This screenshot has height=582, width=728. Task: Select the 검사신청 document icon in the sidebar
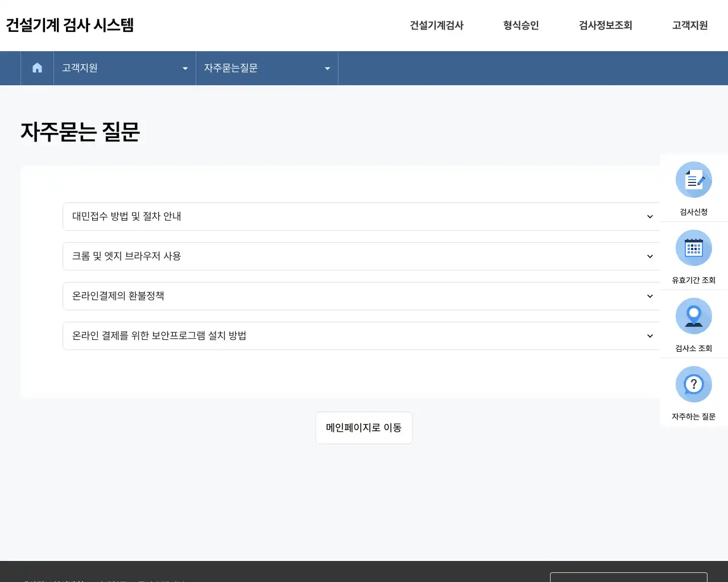693,179
